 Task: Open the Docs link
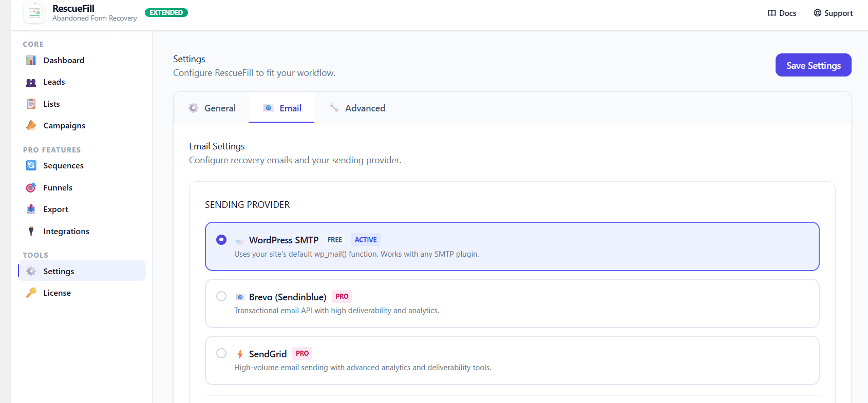click(782, 13)
